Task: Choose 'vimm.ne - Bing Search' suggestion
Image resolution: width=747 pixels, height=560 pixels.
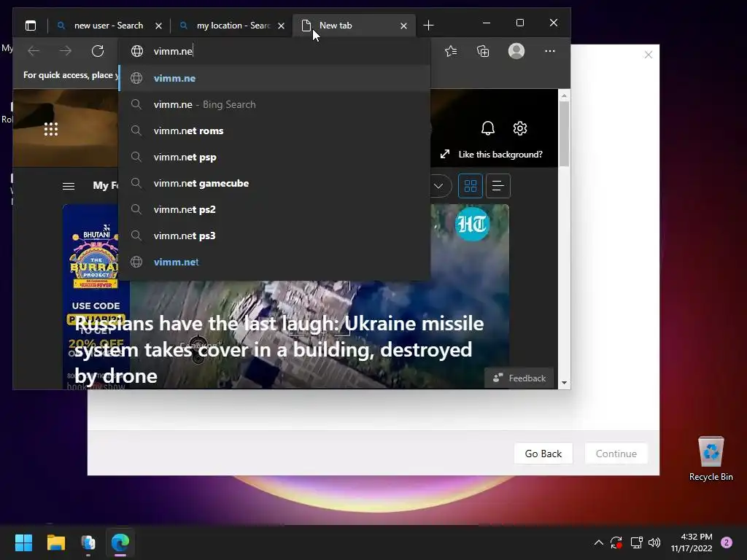Action: click(274, 104)
